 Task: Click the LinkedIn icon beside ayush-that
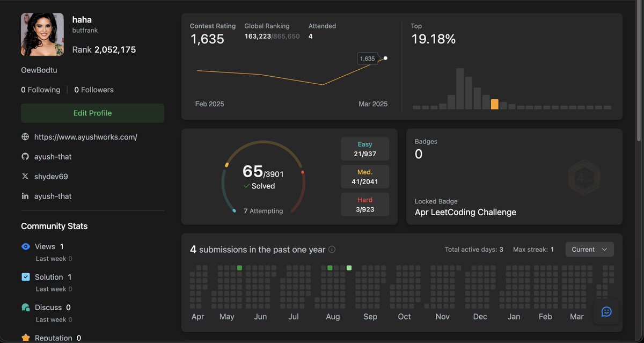(x=25, y=196)
